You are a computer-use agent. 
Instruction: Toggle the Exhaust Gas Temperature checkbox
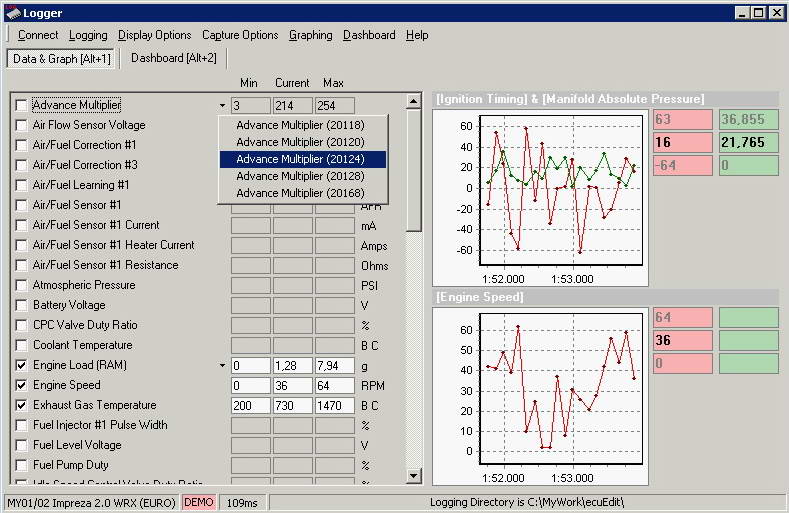(21, 405)
